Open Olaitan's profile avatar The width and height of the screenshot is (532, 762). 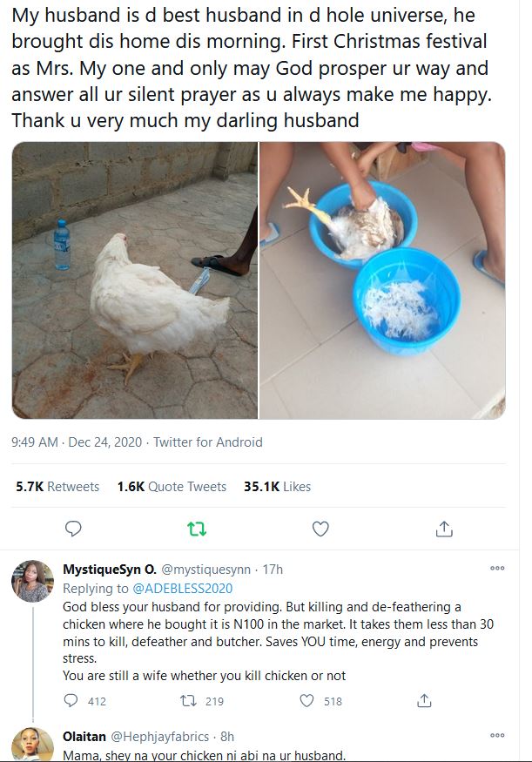(x=32, y=746)
